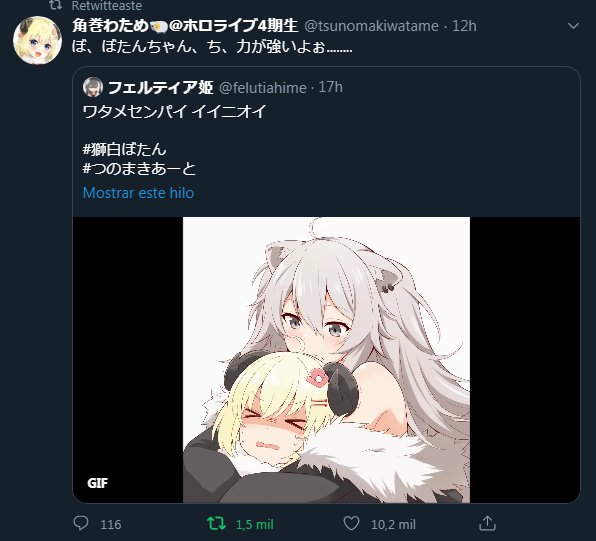
Task: Play the anime GIF image
Action: tap(326, 360)
